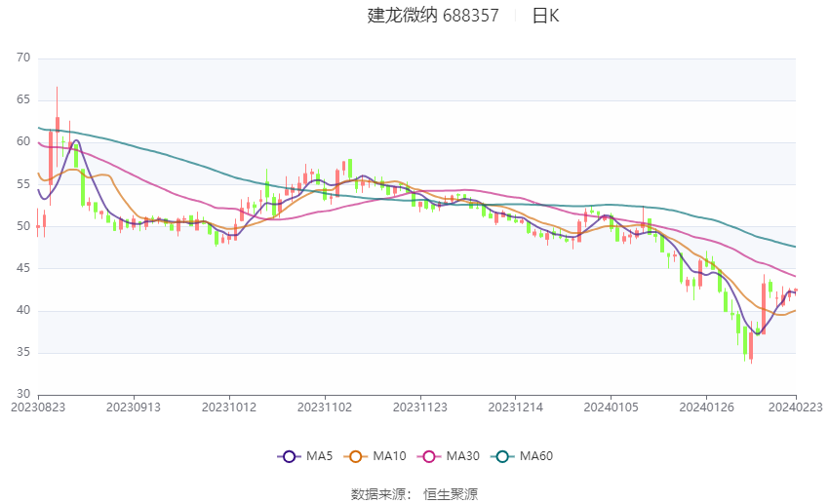Click the 65 y-axis value label
The height and width of the screenshot is (504, 829).
click(x=23, y=99)
